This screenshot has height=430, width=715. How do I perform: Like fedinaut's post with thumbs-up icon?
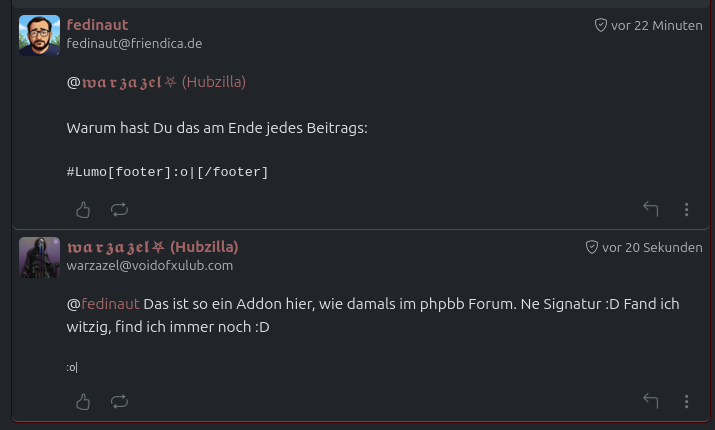pyautogui.click(x=83, y=209)
